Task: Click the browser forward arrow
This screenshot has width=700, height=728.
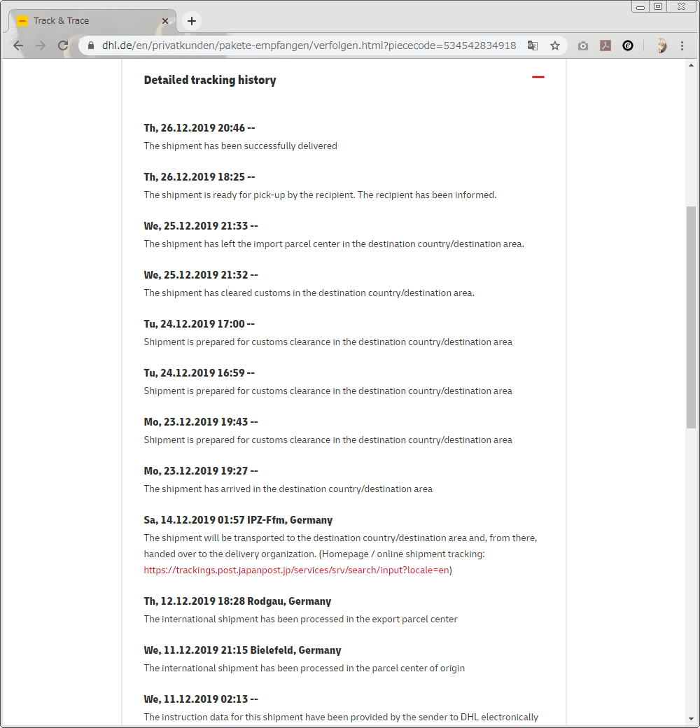Action: click(41, 45)
